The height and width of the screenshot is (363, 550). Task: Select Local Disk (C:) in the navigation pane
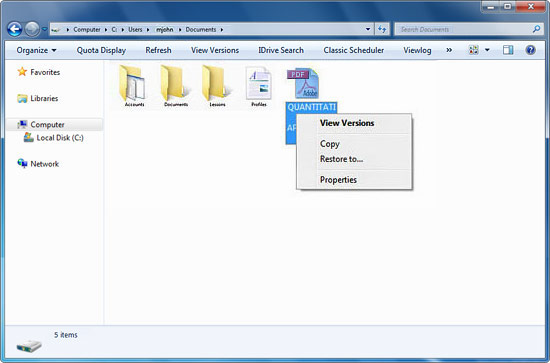[54, 138]
